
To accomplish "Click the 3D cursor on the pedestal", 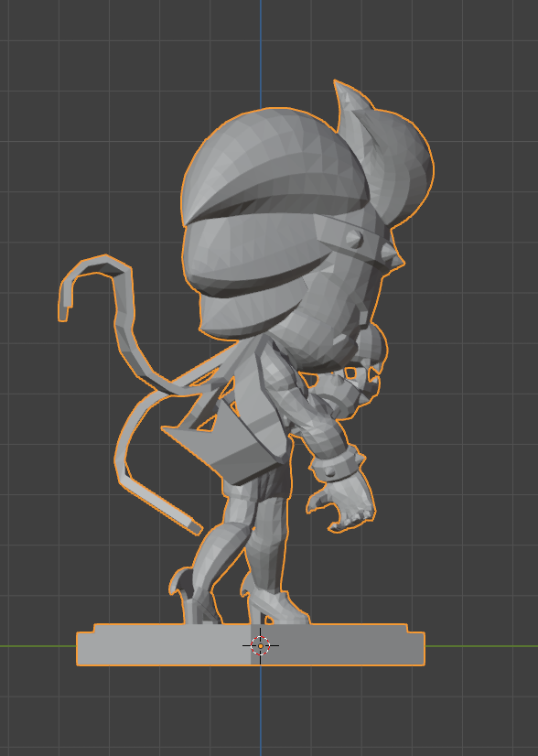I will coord(261,645).
